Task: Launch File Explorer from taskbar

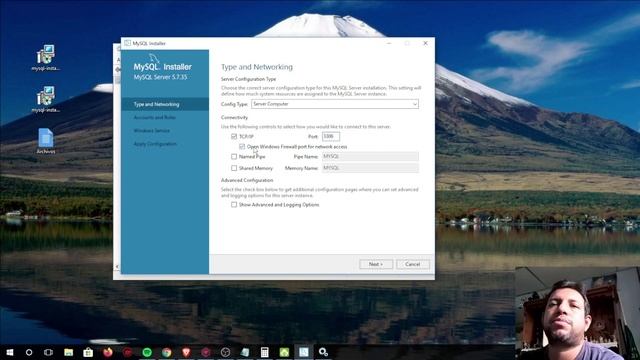Action: tap(68, 352)
